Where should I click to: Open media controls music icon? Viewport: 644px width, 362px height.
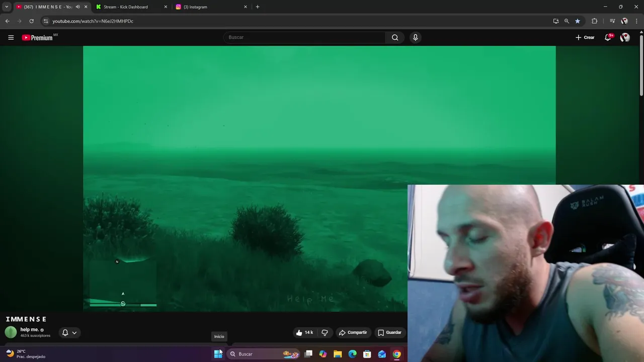pyautogui.click(x=612, y=21)
